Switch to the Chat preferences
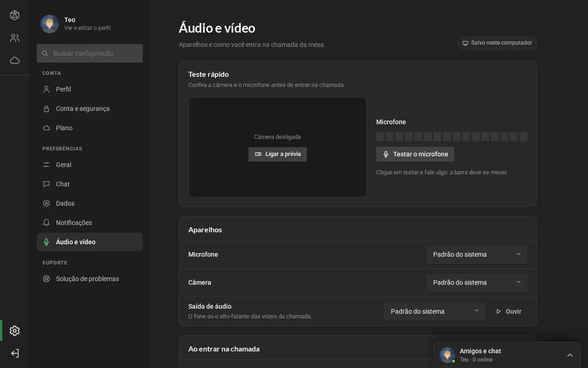This screenshot has height=368, width=588. coord(90,184)
